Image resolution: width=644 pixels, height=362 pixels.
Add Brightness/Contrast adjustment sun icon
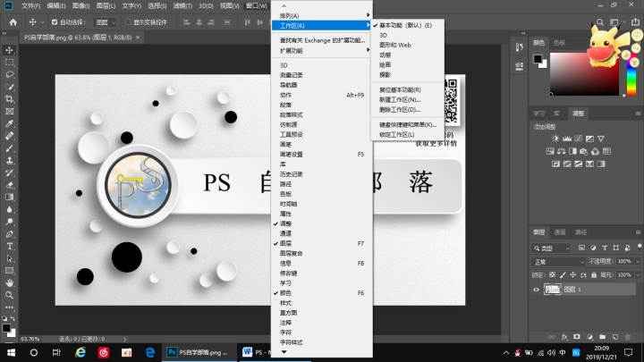(555, 139)
